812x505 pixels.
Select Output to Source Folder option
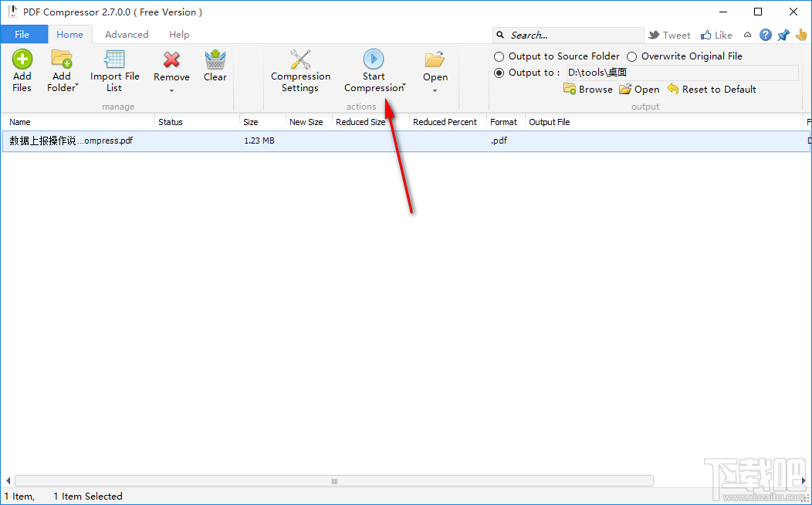point(499,56)
